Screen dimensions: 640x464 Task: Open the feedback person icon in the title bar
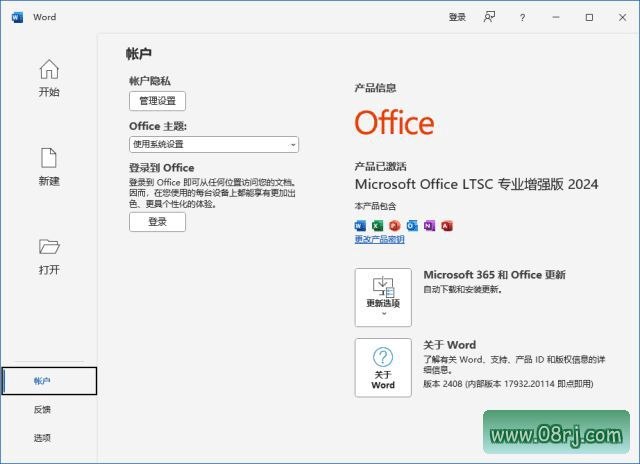coord(489,17)
